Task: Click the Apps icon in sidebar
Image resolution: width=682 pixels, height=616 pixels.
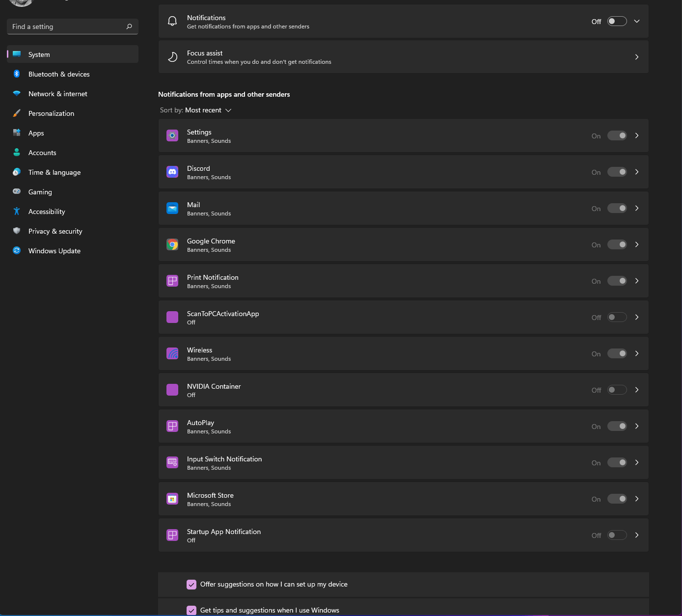Action: (17, 133)
